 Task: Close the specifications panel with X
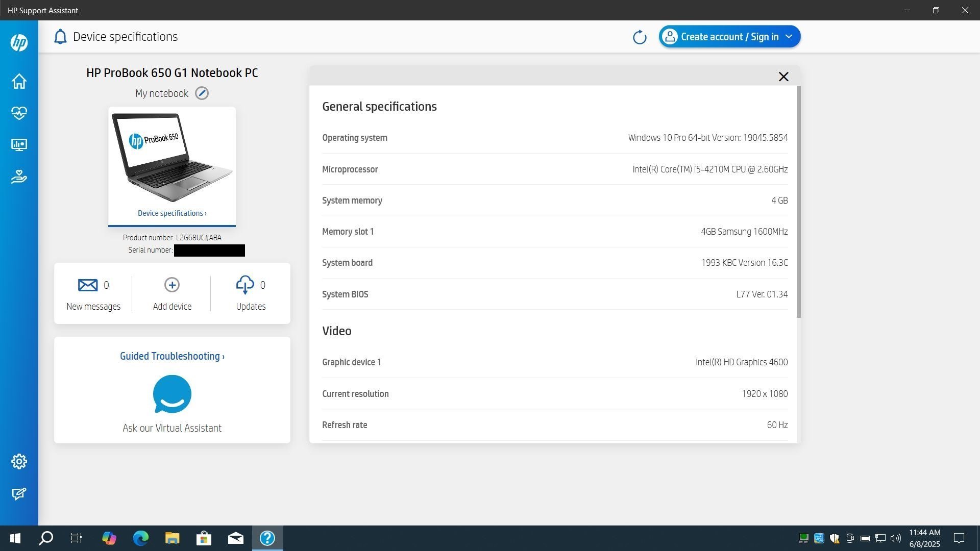point(783,77)
